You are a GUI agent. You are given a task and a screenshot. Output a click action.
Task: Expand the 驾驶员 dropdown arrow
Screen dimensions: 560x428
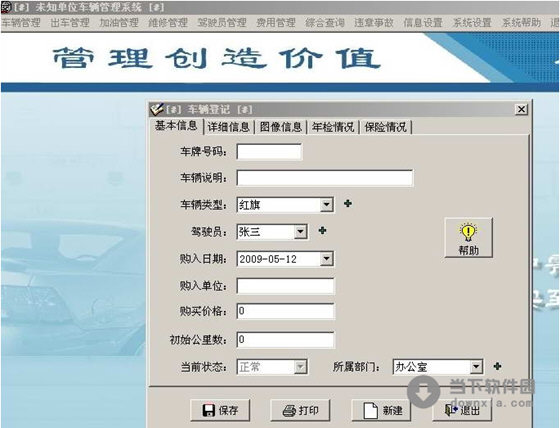(300, 232)
